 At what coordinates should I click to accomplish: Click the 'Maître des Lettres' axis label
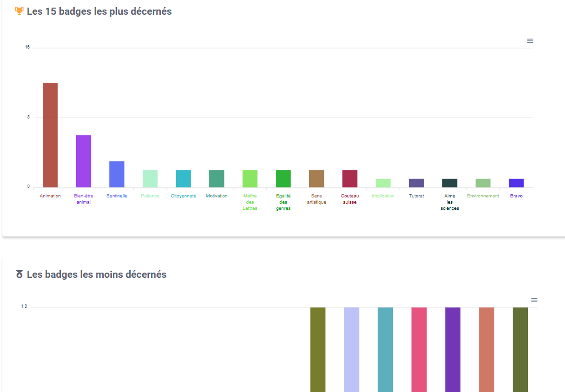(x=250, y=202)
